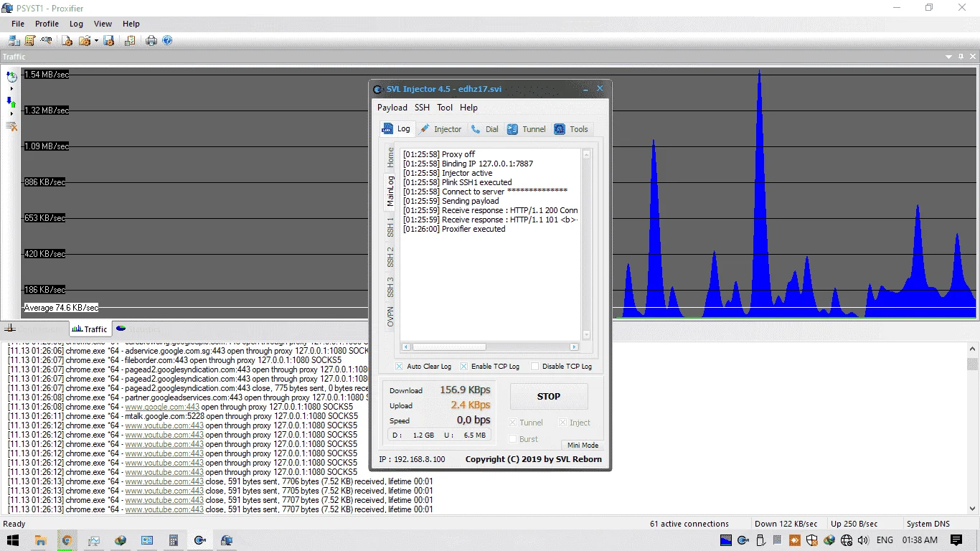
Task: Click the clear traffic graph icon
Action: pyautogui.click(x=11, y=126)
